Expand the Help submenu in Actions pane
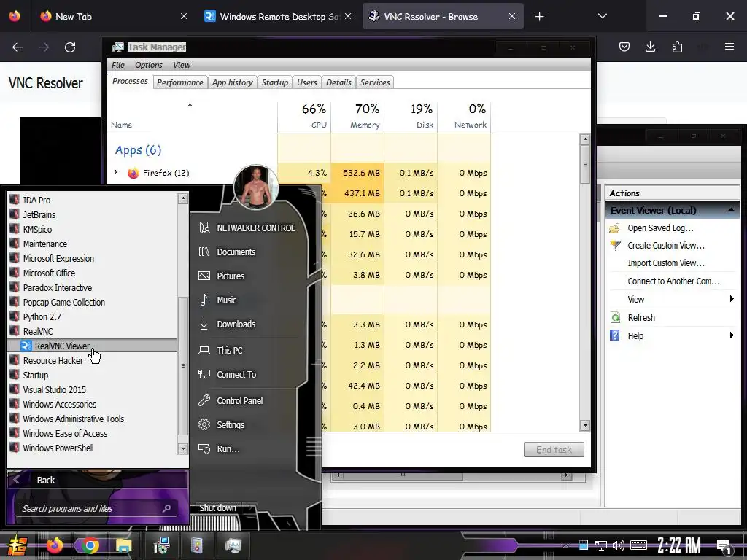The image size is (747, 560). click(732, 335)
